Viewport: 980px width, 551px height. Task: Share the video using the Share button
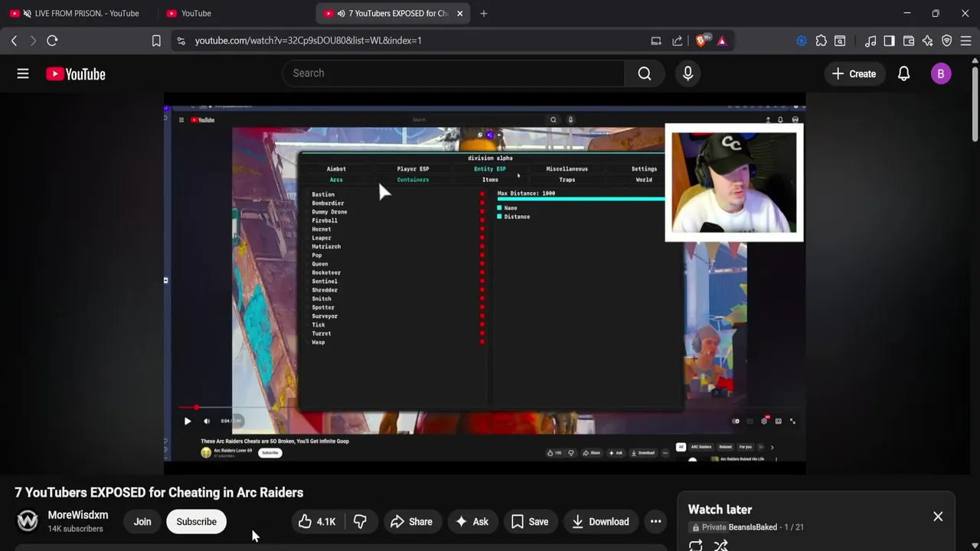411,522
